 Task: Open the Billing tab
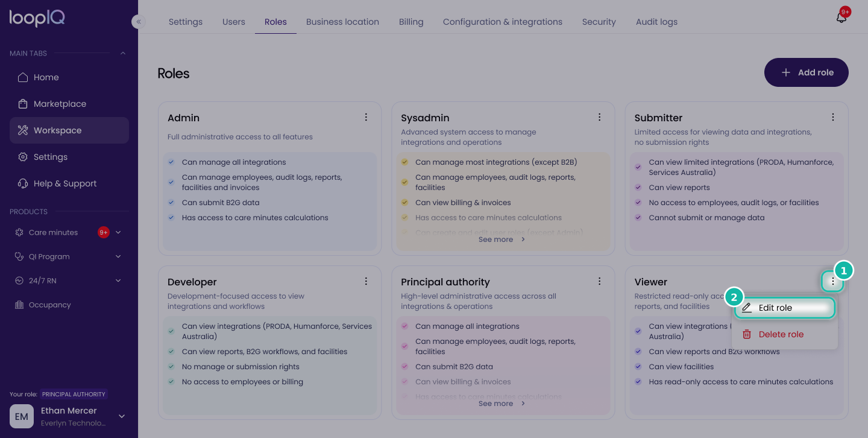click(411, 22)
